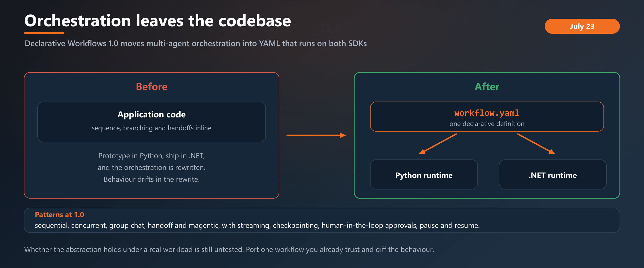Click the line 'Prototype in Python, ship in .NET,'
644x268 pixels.
(152, 156)
